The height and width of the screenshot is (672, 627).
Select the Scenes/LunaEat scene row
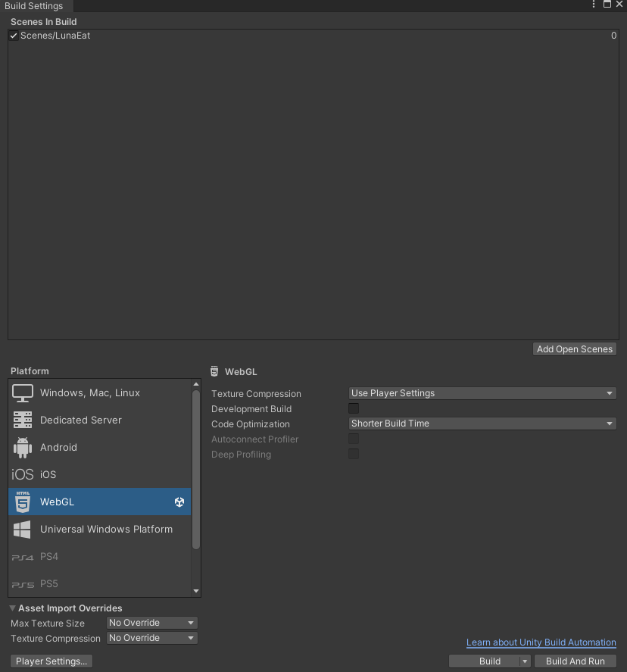(313, 36)
